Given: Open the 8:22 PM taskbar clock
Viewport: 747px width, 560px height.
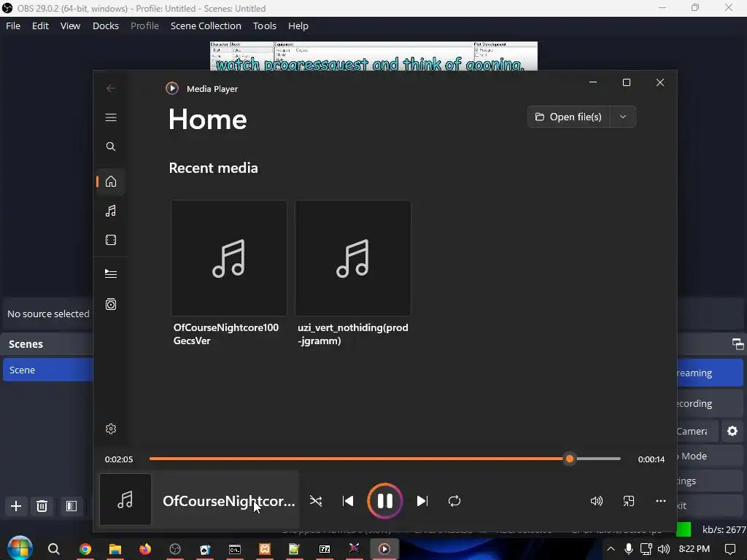Looking at the screenshot, I should tap(694, 549).
